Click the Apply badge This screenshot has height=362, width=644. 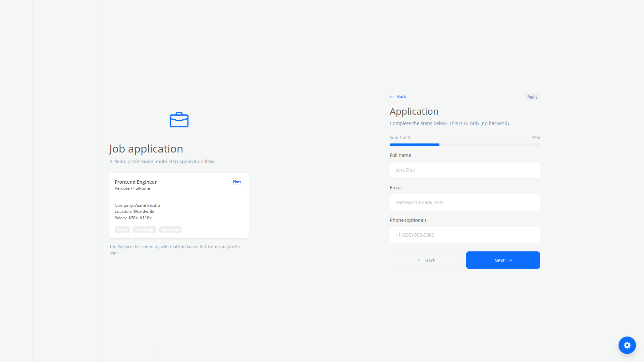coord(532,97)
